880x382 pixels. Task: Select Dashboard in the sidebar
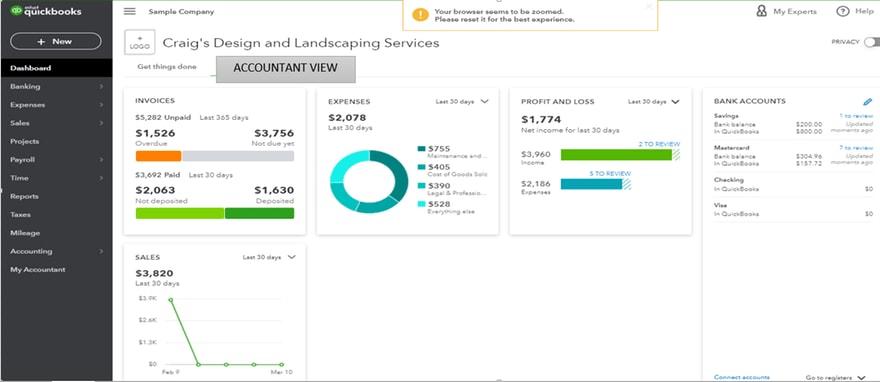coord(56,68)
